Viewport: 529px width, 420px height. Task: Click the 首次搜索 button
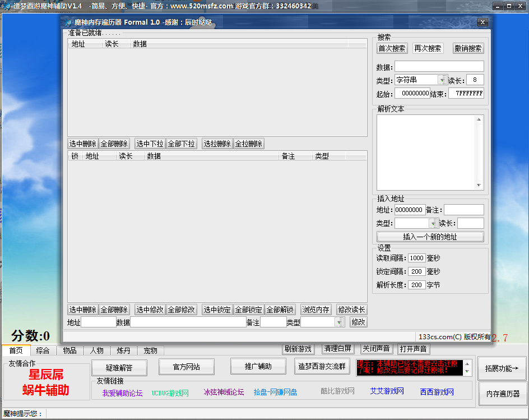(x=392, y=49)
